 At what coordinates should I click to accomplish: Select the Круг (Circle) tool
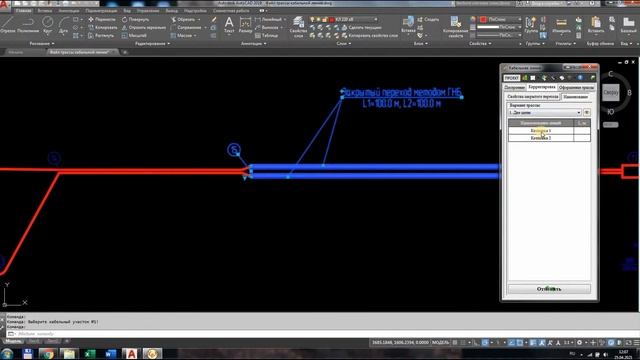point(48,24)
